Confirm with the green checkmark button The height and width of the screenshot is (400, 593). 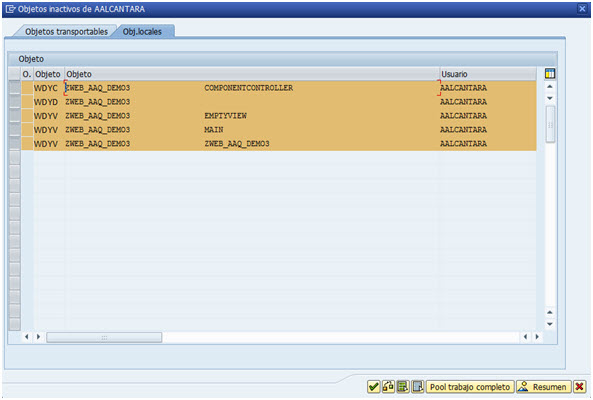[373, 387]
